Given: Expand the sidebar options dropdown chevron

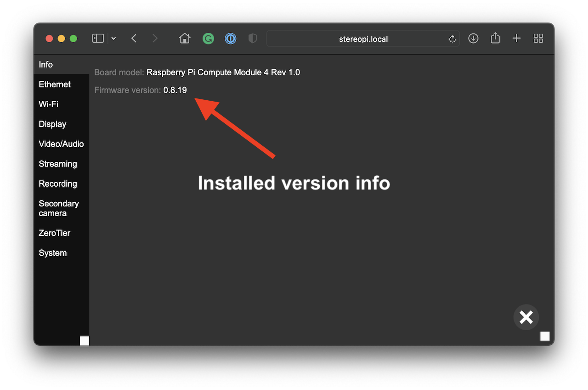Looking at the screenshot, I should pos(113,39).
